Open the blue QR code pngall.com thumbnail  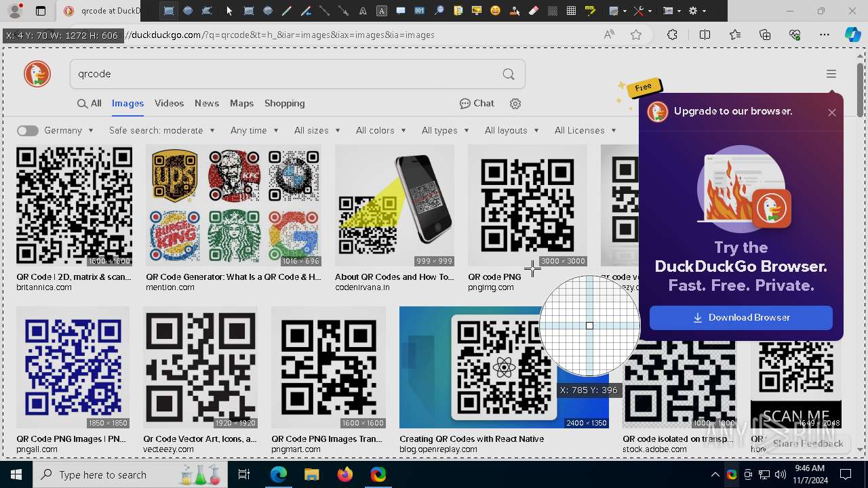point(73,367)
